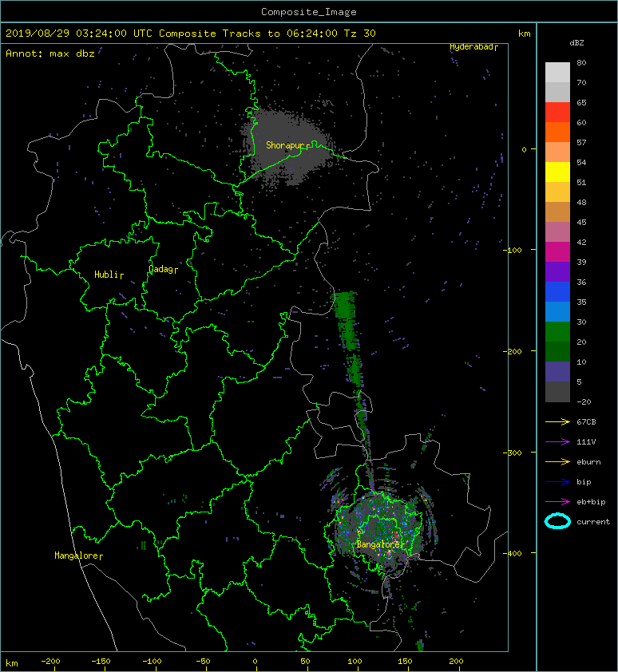Click the 67CB legend label
Screen dimensions: 618x672
point(586,422)
